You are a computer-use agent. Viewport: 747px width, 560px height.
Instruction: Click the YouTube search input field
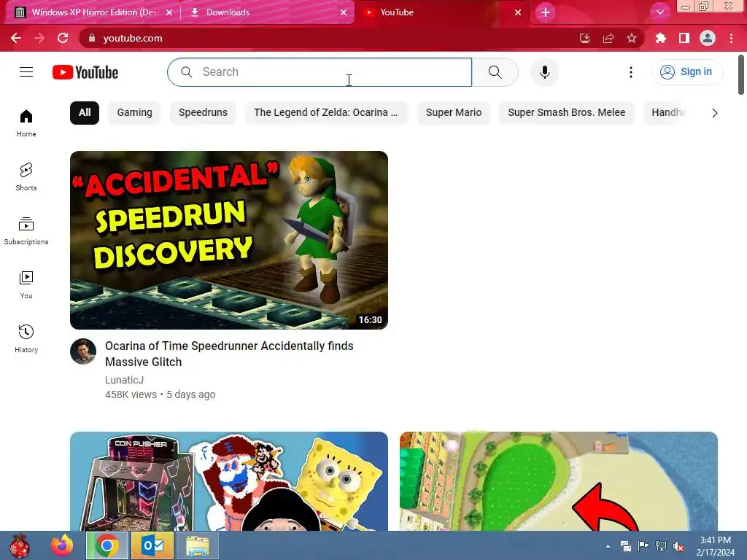[320, 72]
